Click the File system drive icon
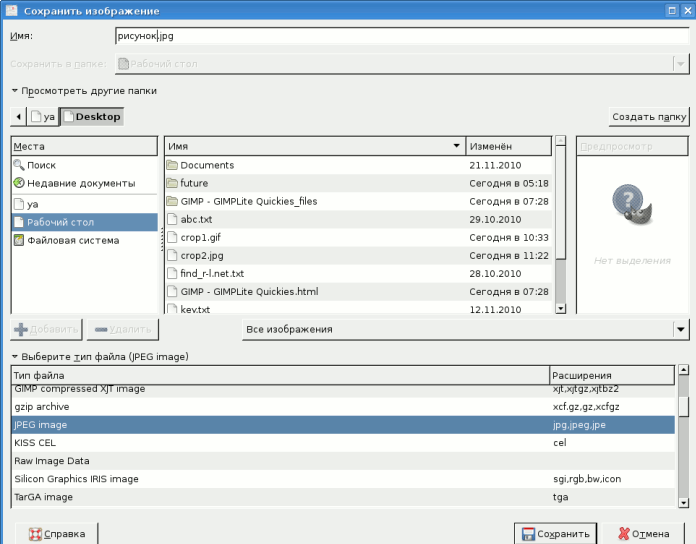Image resolution: width=696 pixels, height=544 pixels. coord(18,240)
